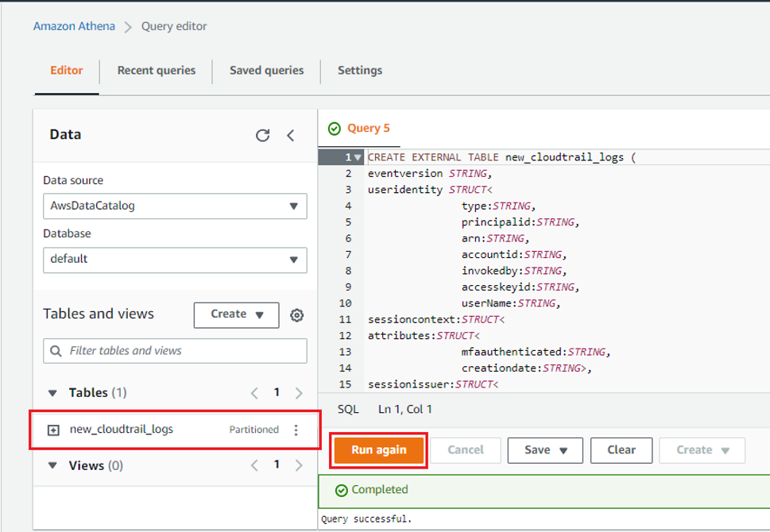The image size is (770, 532).
Task: Click the mfaauthenticated:STRING code line
Action: [x=536, y=352]
